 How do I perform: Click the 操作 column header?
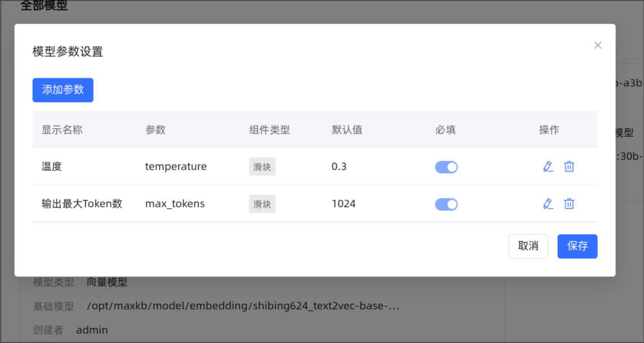[549, 130]
